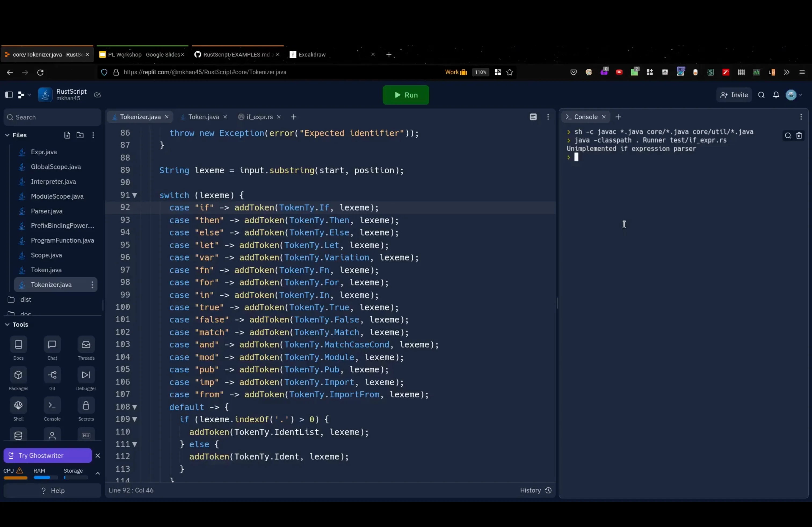812x527 pixels.
Task: Click the new folder icon in Files
Action: tap(80, 135)
